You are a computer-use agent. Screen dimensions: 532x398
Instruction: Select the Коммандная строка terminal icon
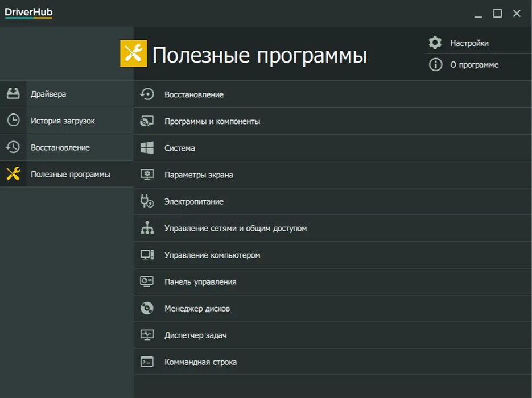147,362
